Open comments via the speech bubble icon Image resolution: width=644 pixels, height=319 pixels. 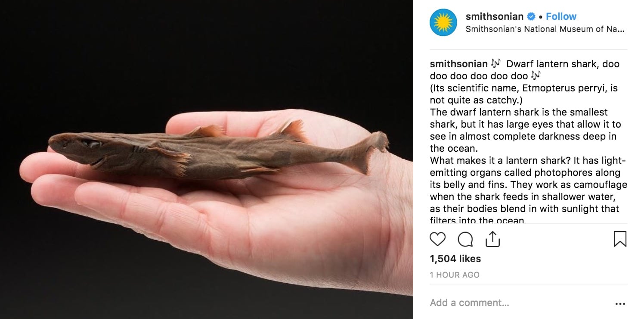465,239
